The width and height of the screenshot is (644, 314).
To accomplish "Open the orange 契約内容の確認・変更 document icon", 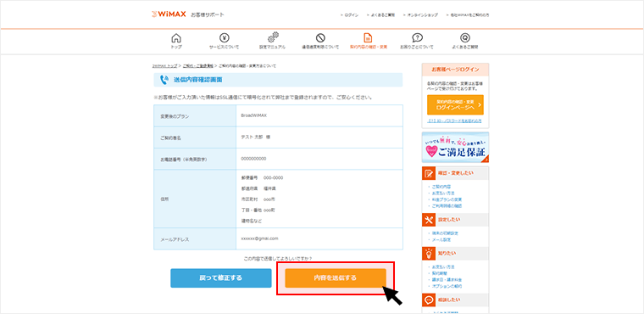I will pyautogui.click(x=369, y=38).
